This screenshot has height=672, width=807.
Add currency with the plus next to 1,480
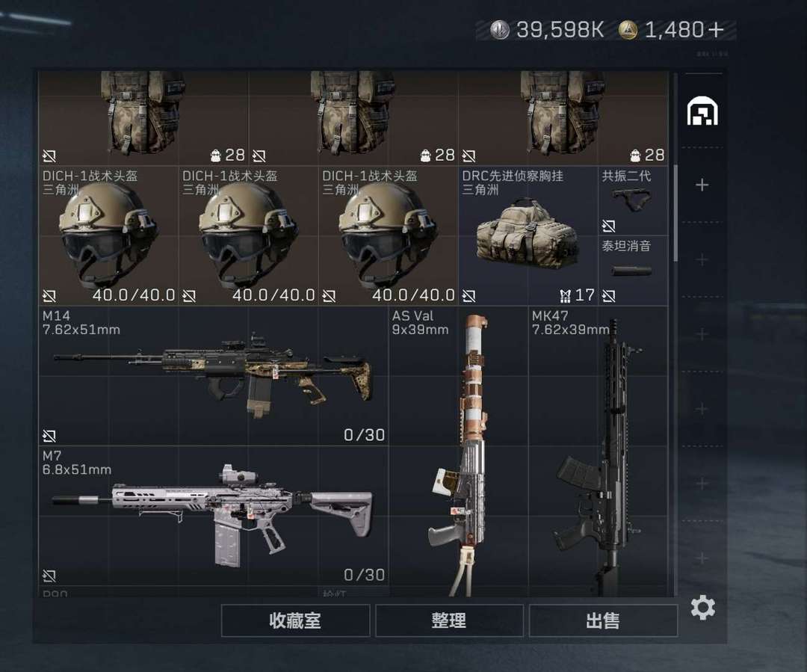click(715, 30)
